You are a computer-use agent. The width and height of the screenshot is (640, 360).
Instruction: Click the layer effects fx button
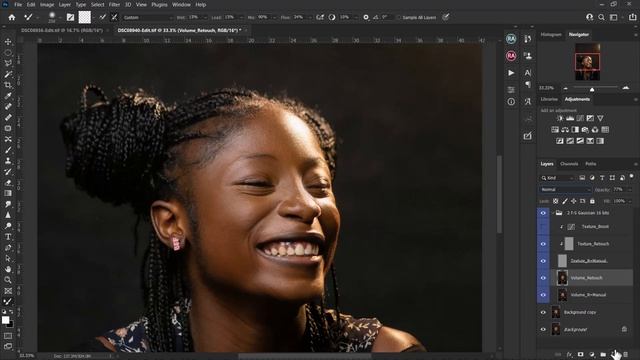coord(569,354)
